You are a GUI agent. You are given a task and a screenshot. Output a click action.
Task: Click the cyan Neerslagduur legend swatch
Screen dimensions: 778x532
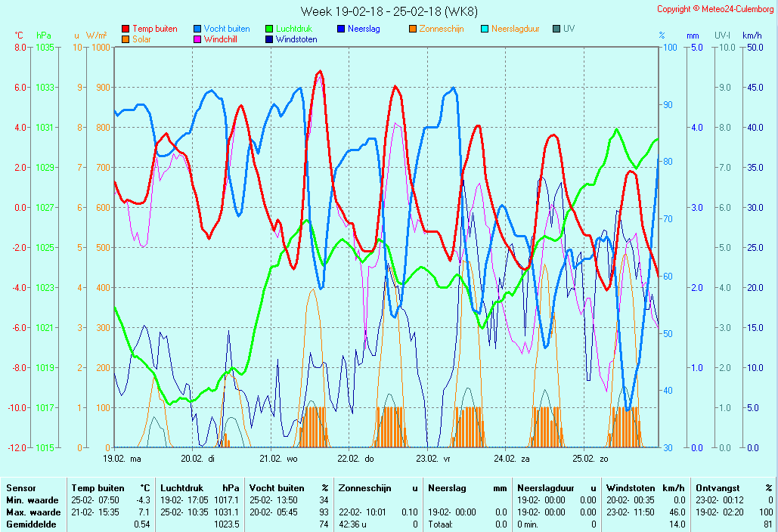[x=485, y=29]
